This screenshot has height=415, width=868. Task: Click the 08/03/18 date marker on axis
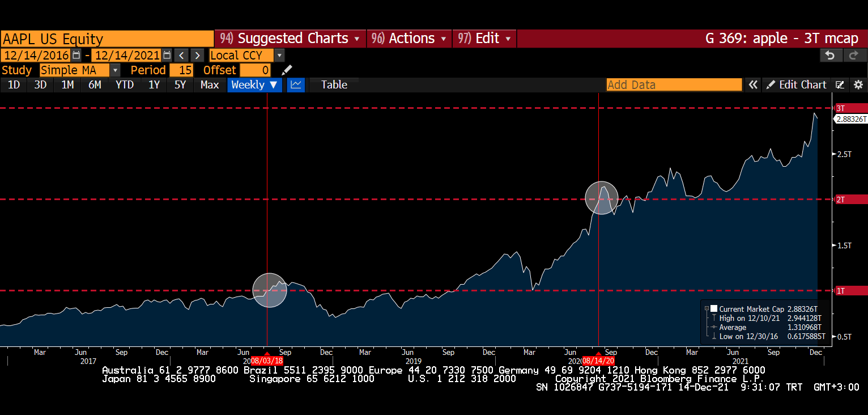(267, 360)
